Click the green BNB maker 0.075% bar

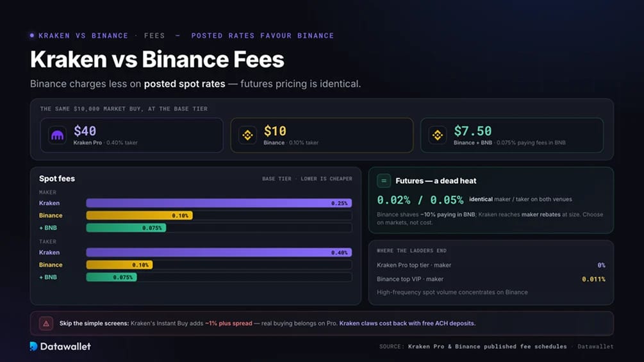pyautogui.click(x=126, y=228)
